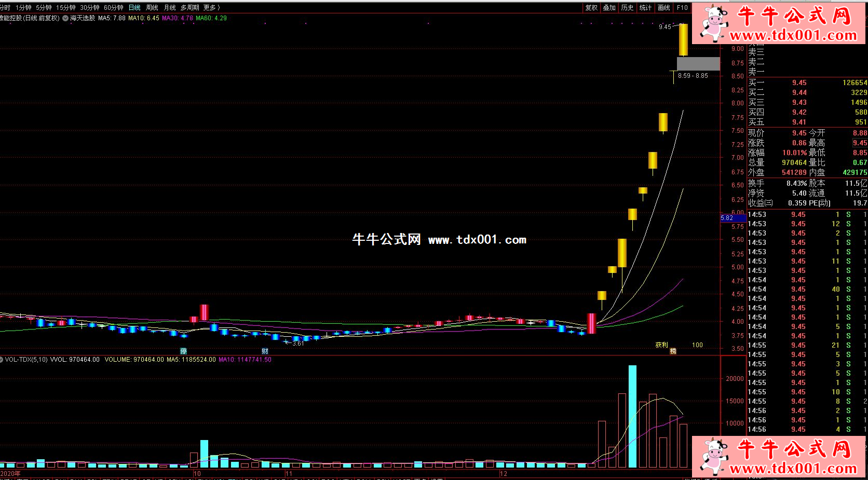868x480 pixels.
Task: Open the F10 company info button
Action: tap(682, 8)
